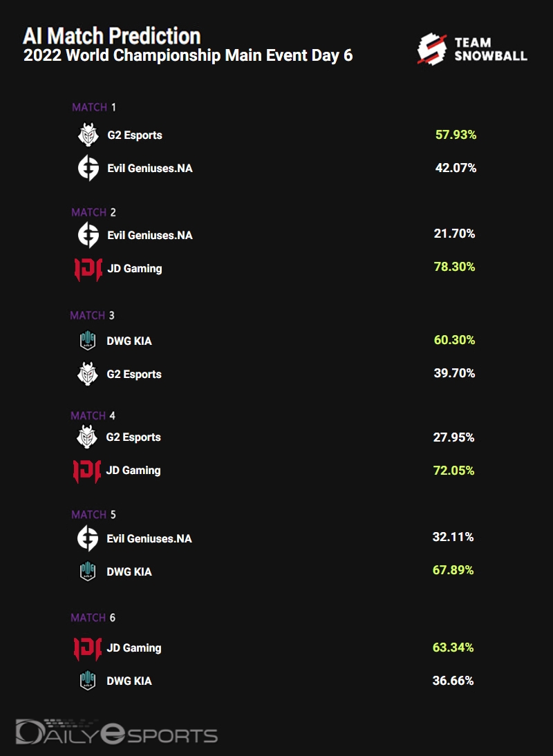Click the G2 Esports logo in Match 4

click(x=88, y=437)
